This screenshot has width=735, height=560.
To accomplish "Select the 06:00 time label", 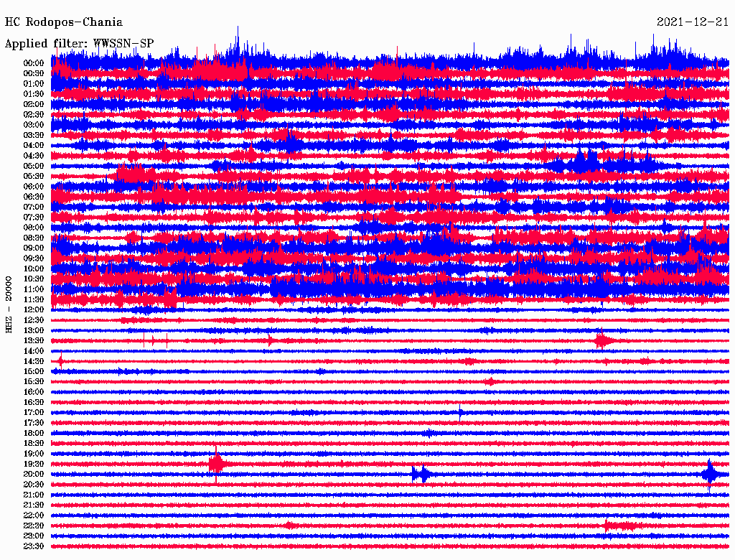I will tap(34, 186).
